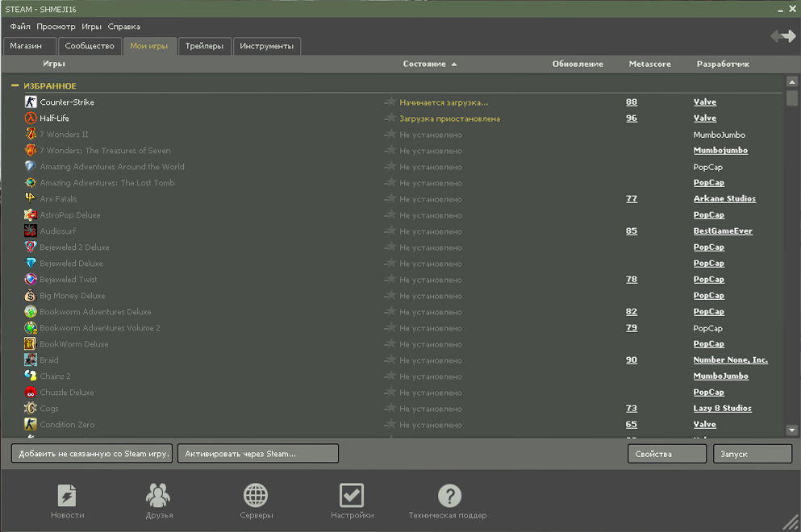Sort by the Разработчик column header
The image size is (801, 532).
pyautogui.click(x=723, y=64)
